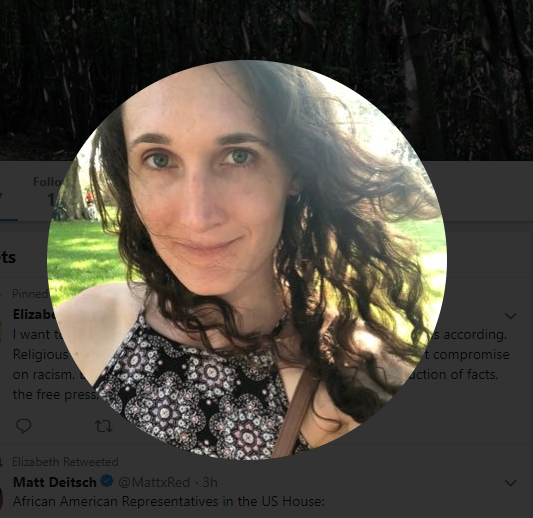This screenshot has width=533, height=518.
Task: Click the verified badge beside Matt Deitsch
Action: (x=107, y=482)
